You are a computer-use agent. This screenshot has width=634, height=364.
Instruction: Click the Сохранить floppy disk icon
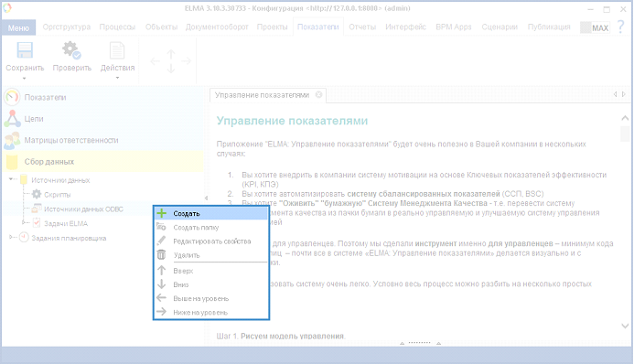tap(25, 50)
